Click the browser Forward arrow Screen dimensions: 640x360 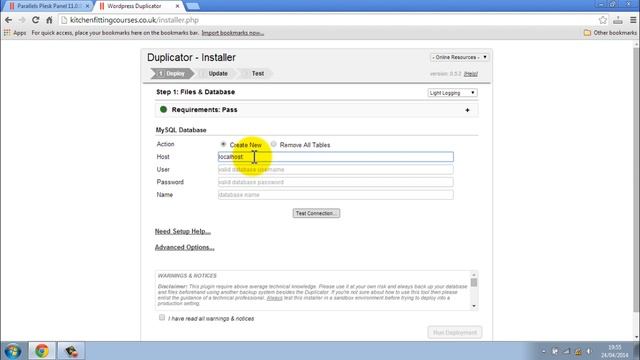(22, 20)
